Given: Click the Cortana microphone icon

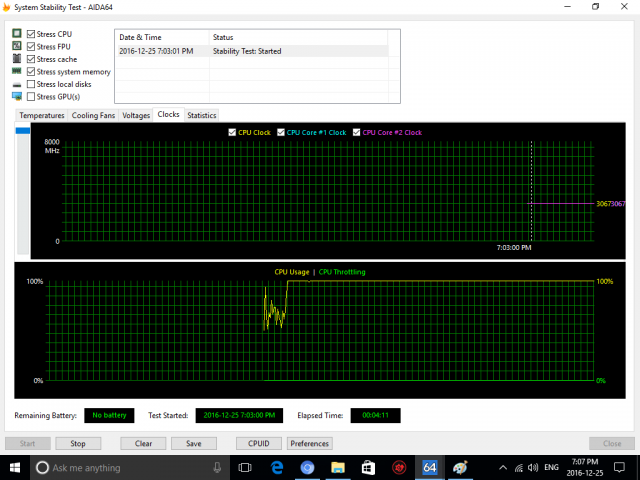Looking at the screenshot, I should pos(218,467).
